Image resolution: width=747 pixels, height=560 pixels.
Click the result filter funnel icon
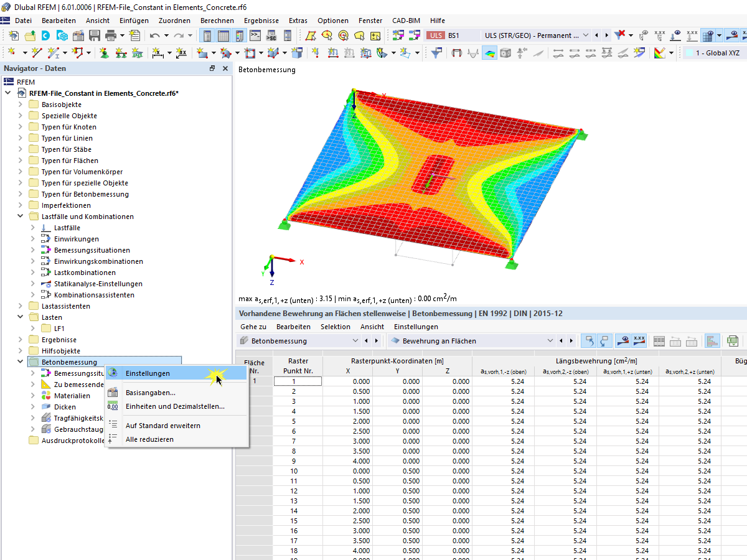pos(437,53)
